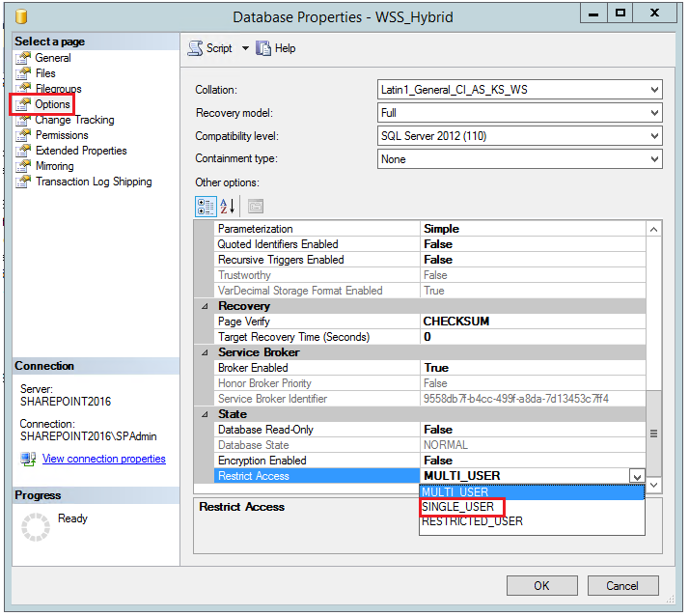Open the Mirroring page

pyautogui.click(x=54, y=166)
